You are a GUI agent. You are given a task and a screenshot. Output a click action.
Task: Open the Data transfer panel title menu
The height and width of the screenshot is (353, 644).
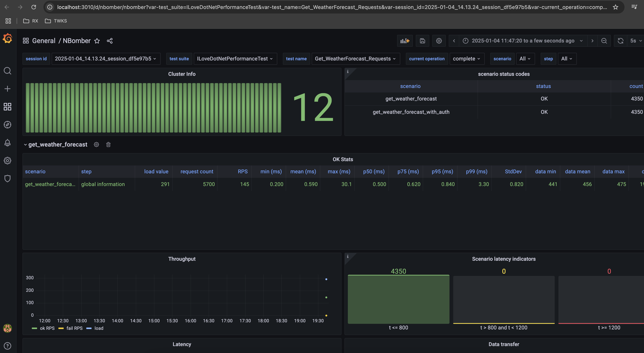(504, 344)
